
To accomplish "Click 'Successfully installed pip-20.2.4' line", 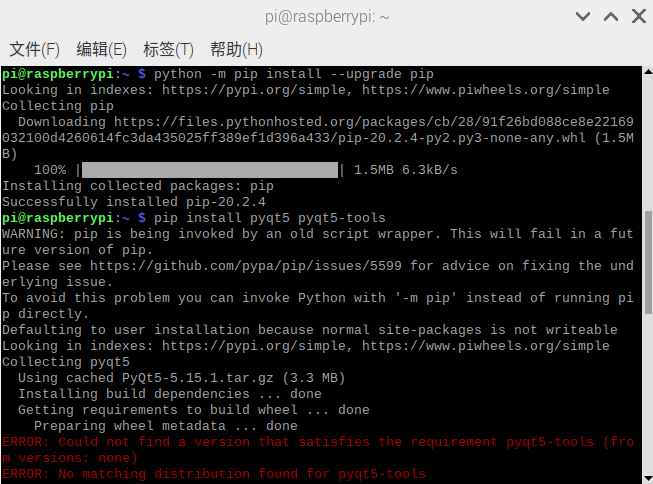I will [120, 202].
